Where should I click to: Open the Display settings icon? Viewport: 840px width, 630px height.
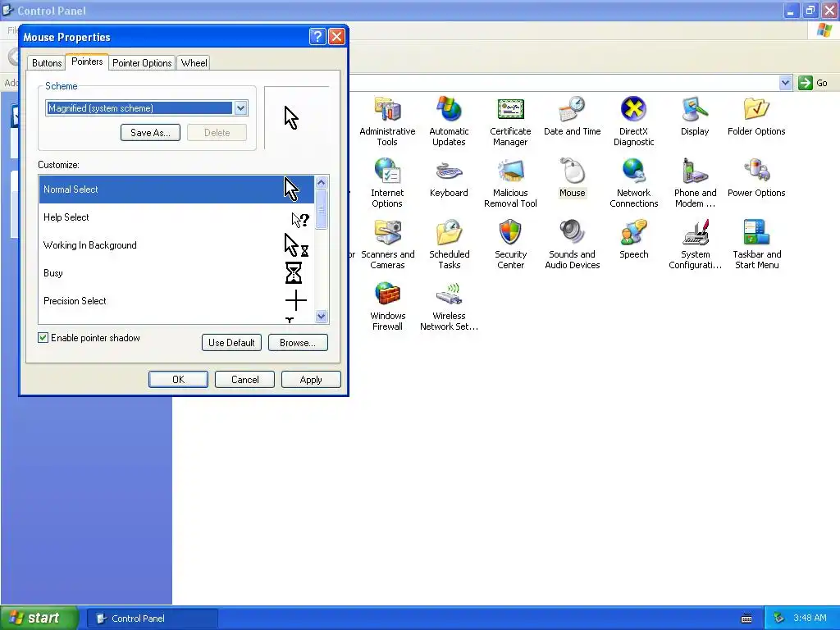tap(695, 116)
